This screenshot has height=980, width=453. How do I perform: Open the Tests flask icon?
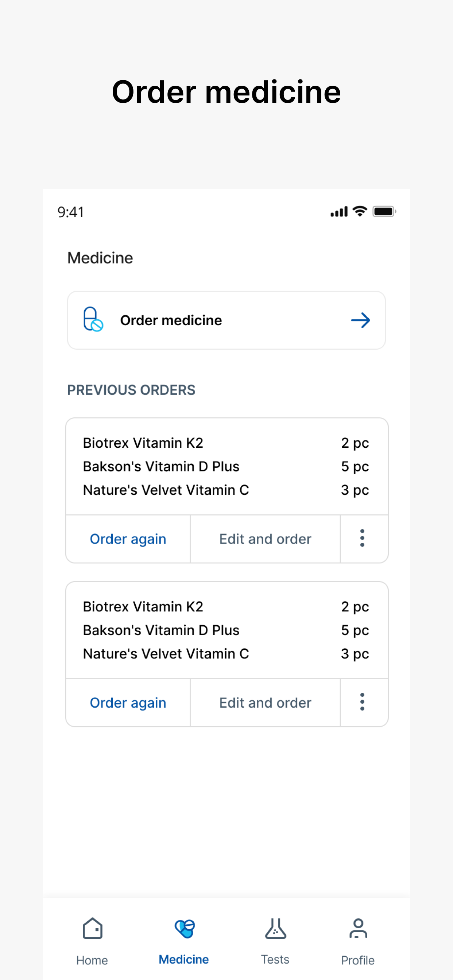pyautogui.click(x=276, y=929)
